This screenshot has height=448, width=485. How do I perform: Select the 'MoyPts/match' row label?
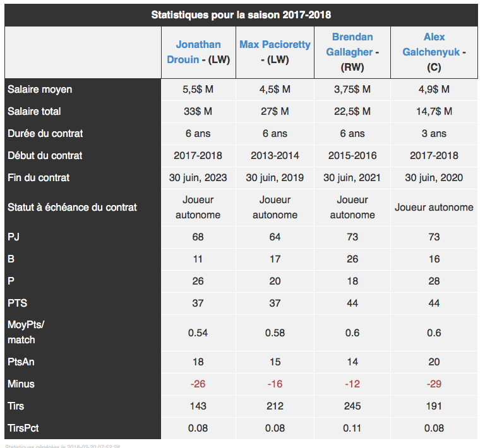[x=26, y=333]
